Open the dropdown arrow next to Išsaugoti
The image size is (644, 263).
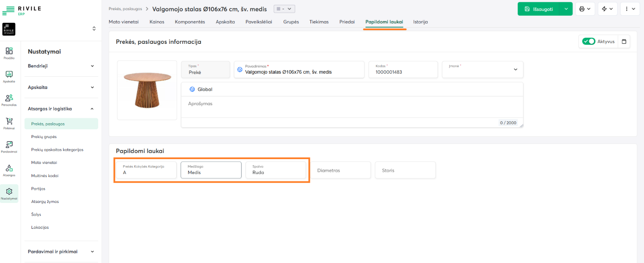pyautogui.click(x=566, y=9)
